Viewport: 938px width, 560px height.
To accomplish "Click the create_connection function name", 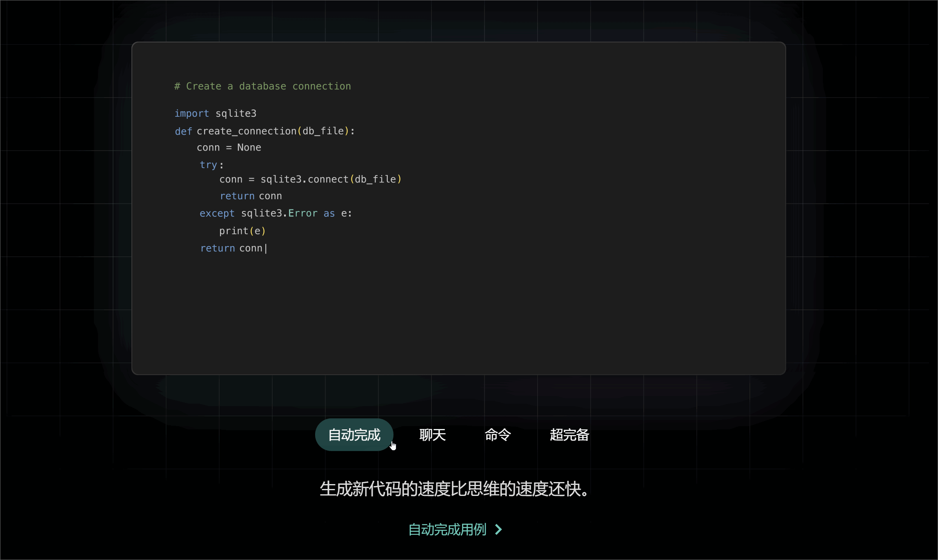I will tap(247, 131).
